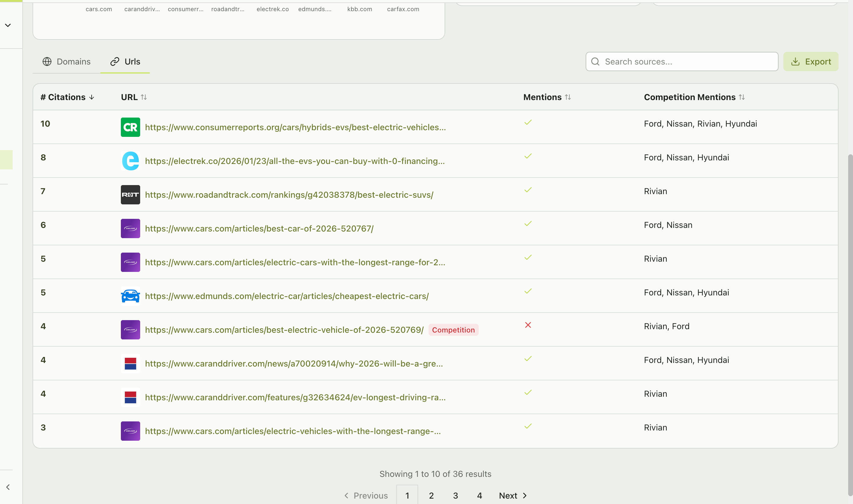853x504 pixels.
Task: Click the Electrek favicon in the URL list
Action: click(131, 161)
